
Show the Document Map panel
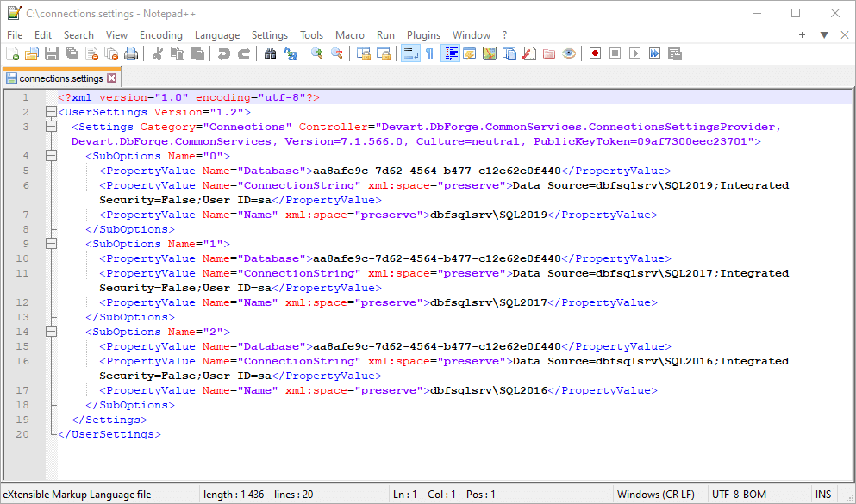490,53
